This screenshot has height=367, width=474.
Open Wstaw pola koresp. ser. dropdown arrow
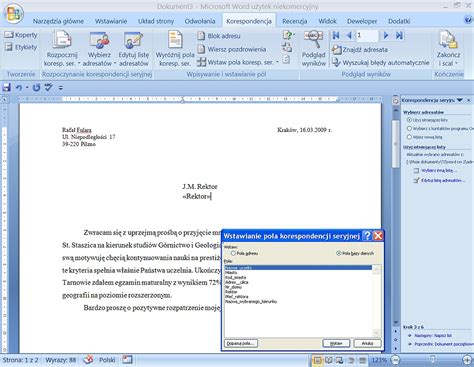(x=277, y=62)
